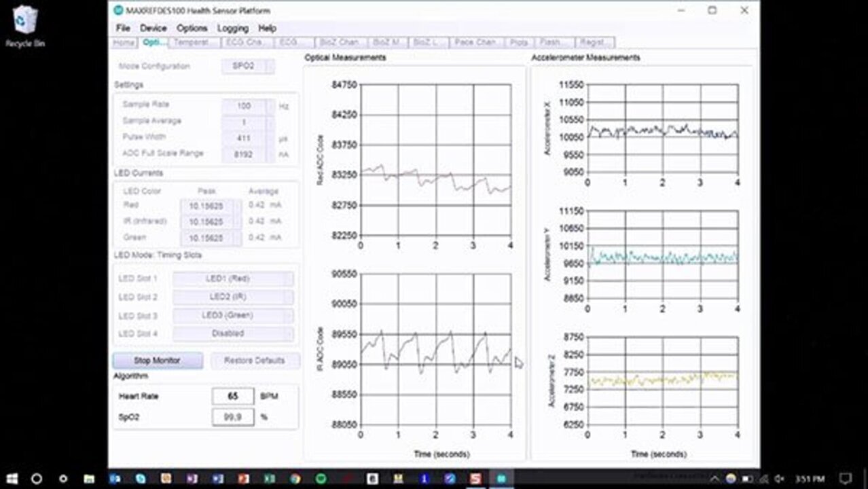Screen dimensions: 868x489
Task: Click the "Accelerometer Measurements" heading
Action: tap(585, 58)
